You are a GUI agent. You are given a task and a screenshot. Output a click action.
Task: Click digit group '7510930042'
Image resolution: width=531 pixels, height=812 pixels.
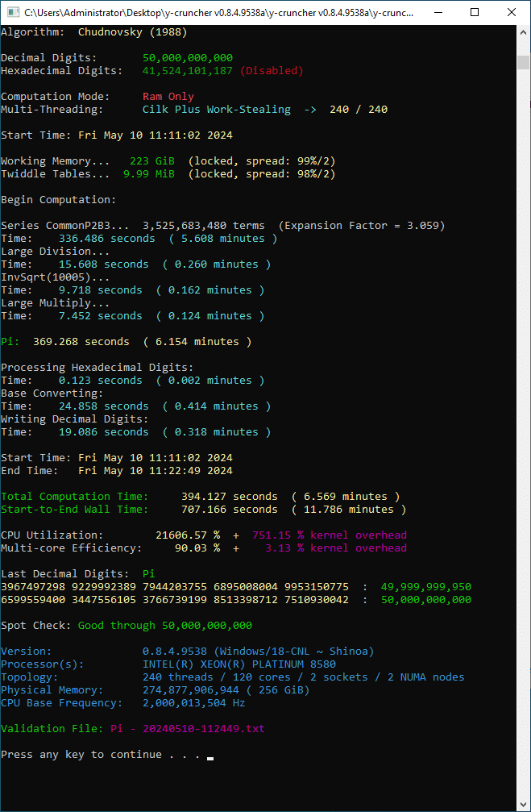click(x=316, y=600)
